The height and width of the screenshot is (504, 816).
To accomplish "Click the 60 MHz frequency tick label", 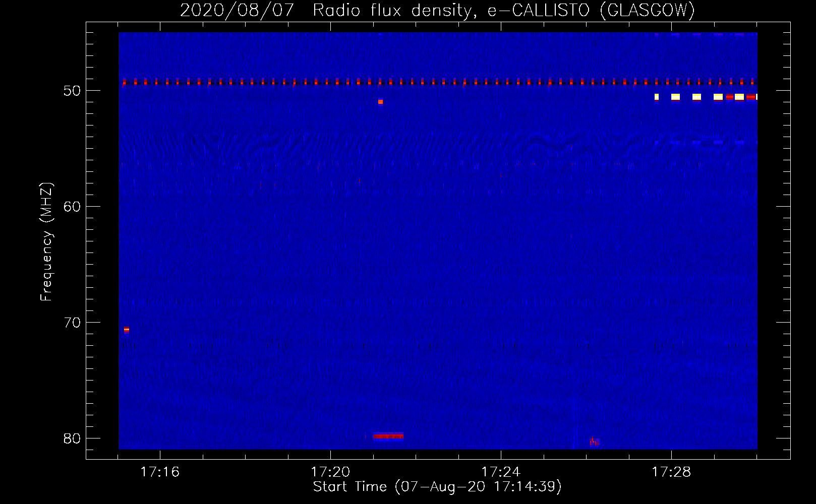I will click(72, 206).
